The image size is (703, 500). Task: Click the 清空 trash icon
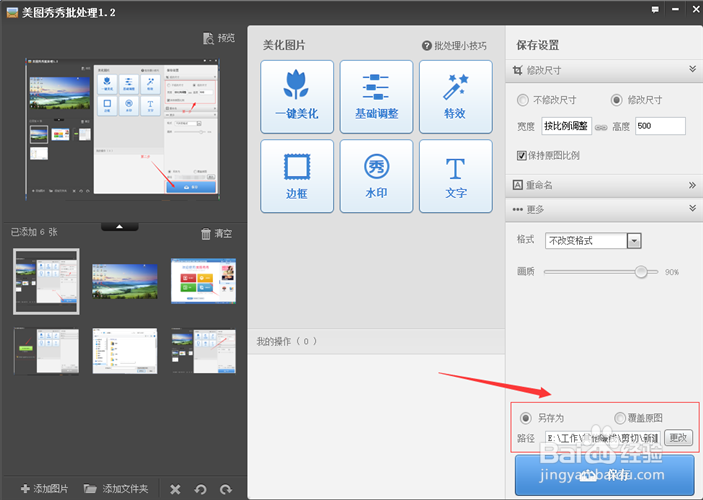point(206,234)
